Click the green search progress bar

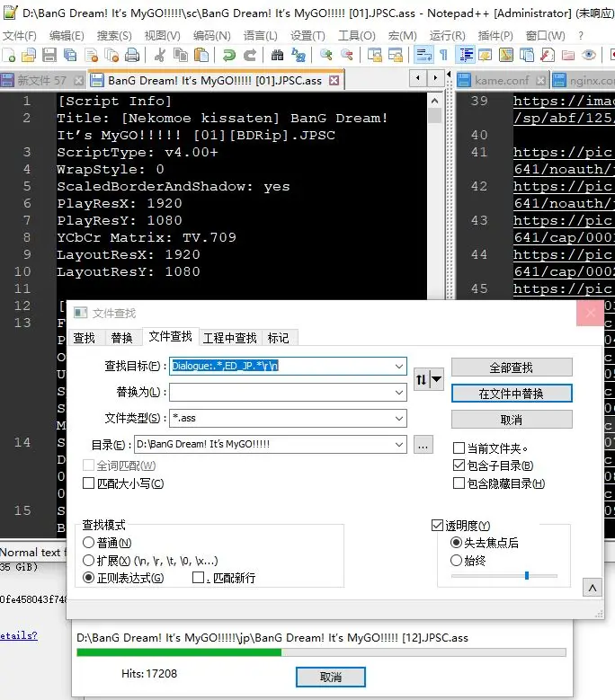(x=179, y=652)
